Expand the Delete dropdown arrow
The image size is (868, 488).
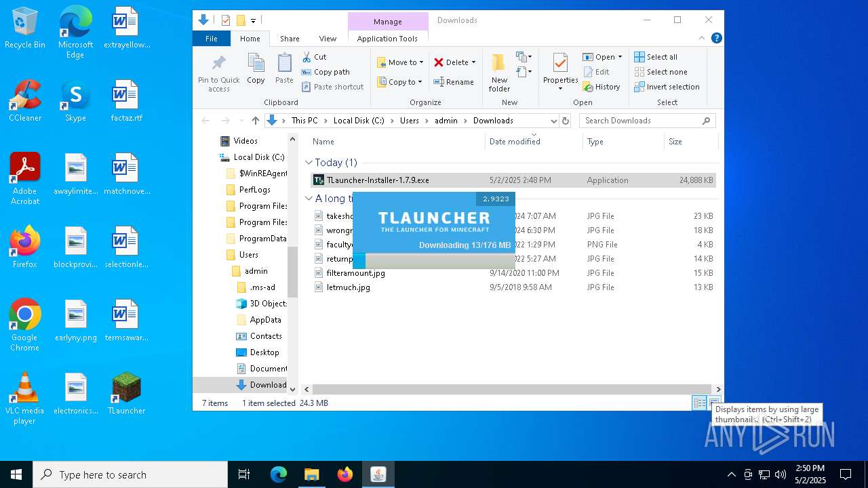[x=473, y=62]
